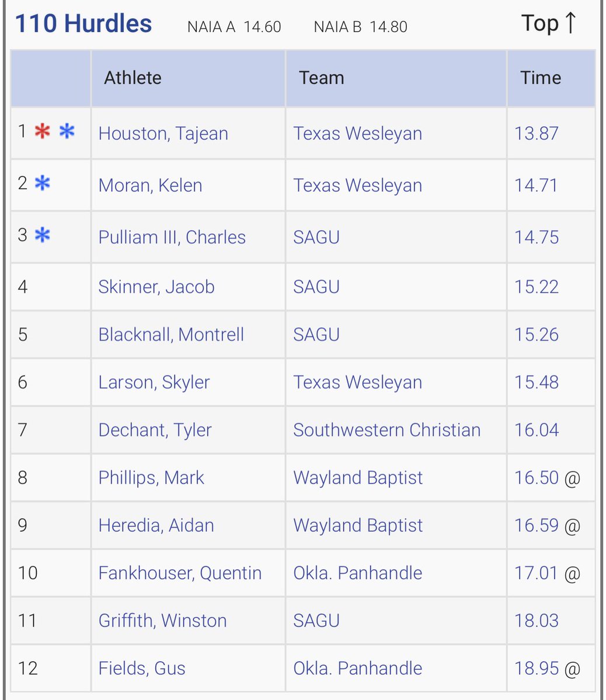Jump to top with Top arrow link
606x700 pixels.
[549, 23]
